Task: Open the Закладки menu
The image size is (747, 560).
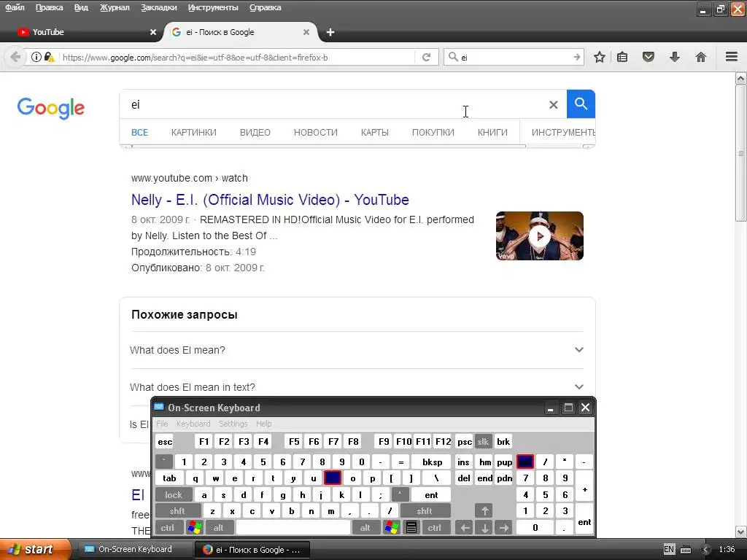Action: (x=158, y=7)
